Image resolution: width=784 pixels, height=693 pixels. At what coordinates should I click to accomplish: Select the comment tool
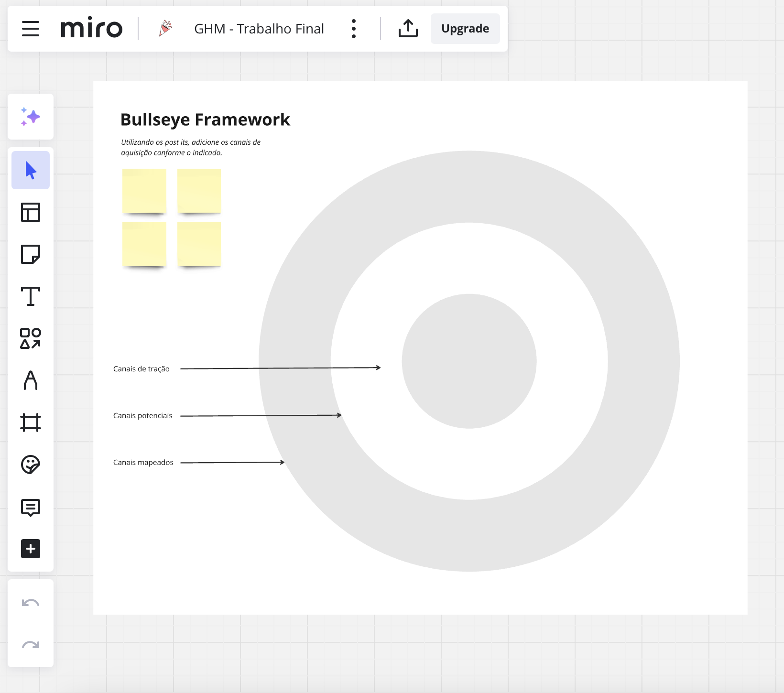point(30,507)
